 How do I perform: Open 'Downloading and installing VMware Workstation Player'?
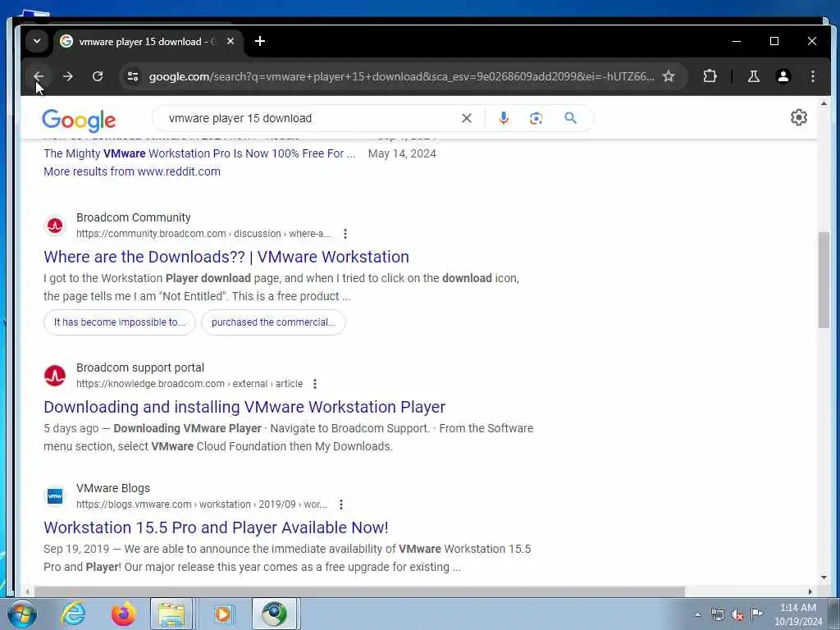(244, 407)
